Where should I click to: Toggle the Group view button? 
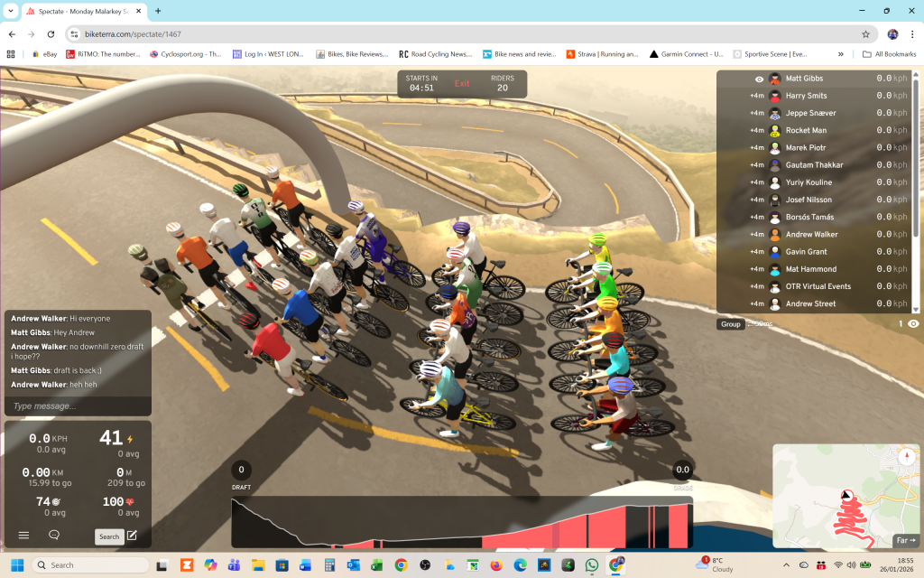tap(731, 324)
